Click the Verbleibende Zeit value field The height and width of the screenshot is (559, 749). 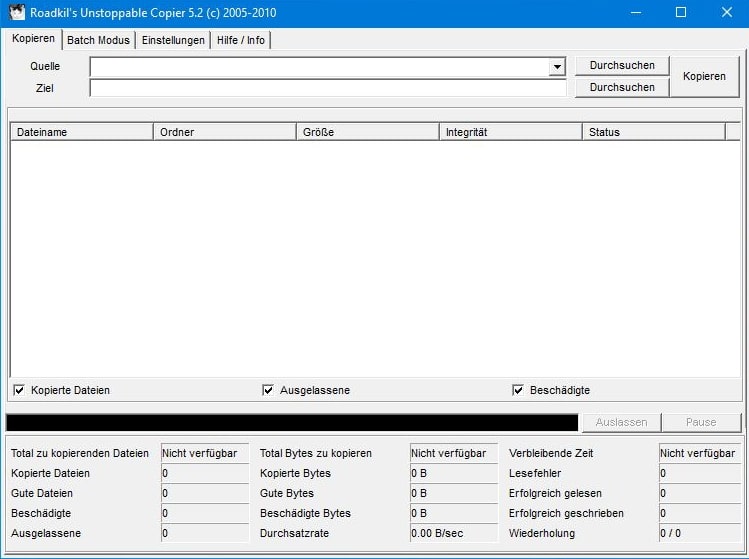[x=700, y=453]
